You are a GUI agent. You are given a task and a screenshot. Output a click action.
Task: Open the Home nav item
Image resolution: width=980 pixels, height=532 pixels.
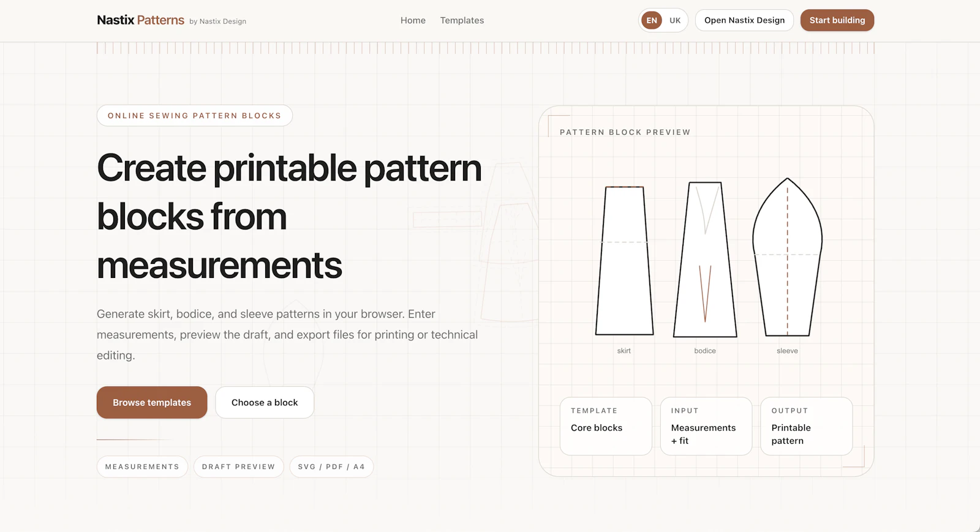(x=413, y=20)
